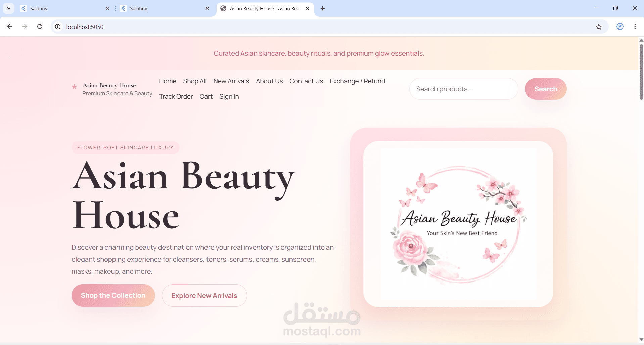Go to Home in navigation
The height and width of the screenshot is (345, 644).
(x=168, y=81)
